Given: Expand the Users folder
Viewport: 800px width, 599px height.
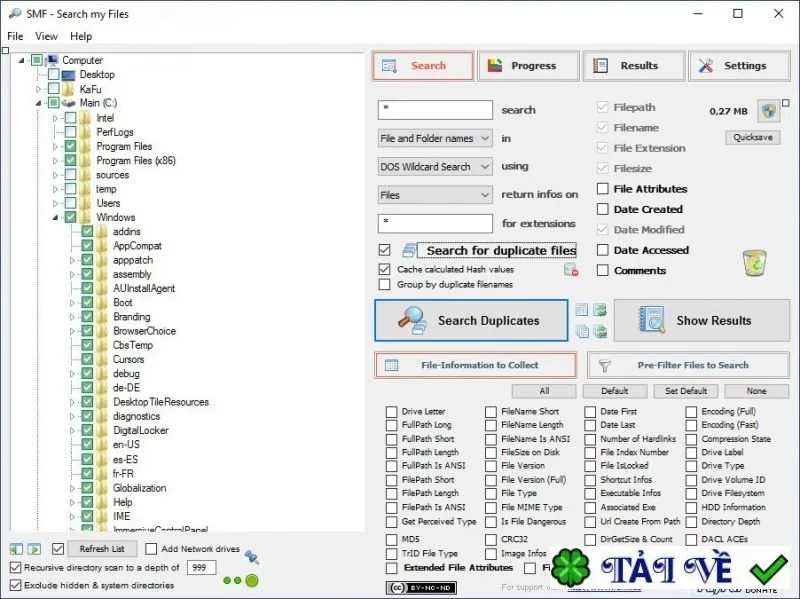Looking at the screenshot, I should (x=55, y=203).
